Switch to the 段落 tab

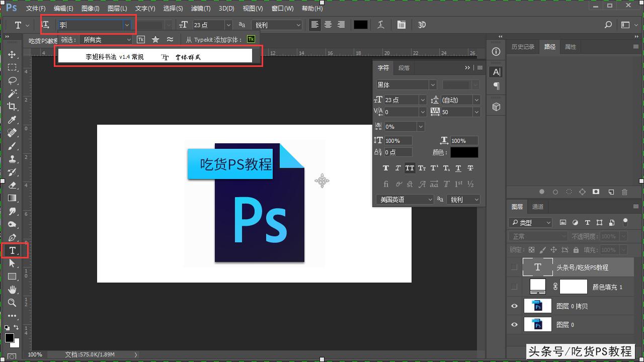tap(404, 68)
